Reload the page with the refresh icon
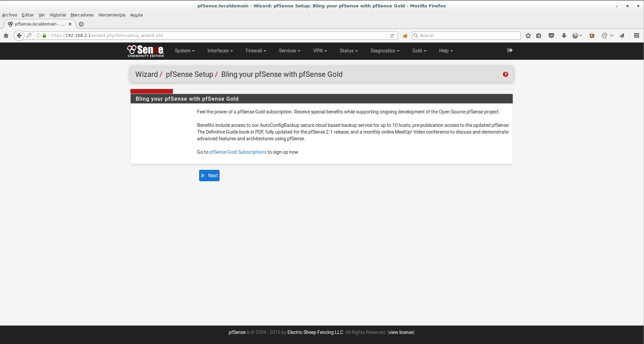This screenshot has height=344, width=644. point(392,36)
